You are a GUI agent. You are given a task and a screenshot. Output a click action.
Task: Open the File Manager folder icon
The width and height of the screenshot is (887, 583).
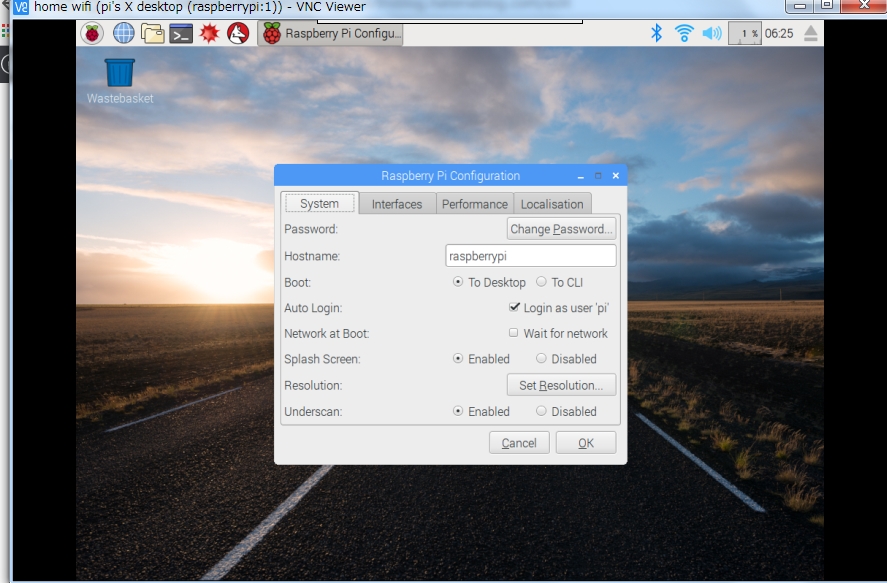[x=152, y=34]
